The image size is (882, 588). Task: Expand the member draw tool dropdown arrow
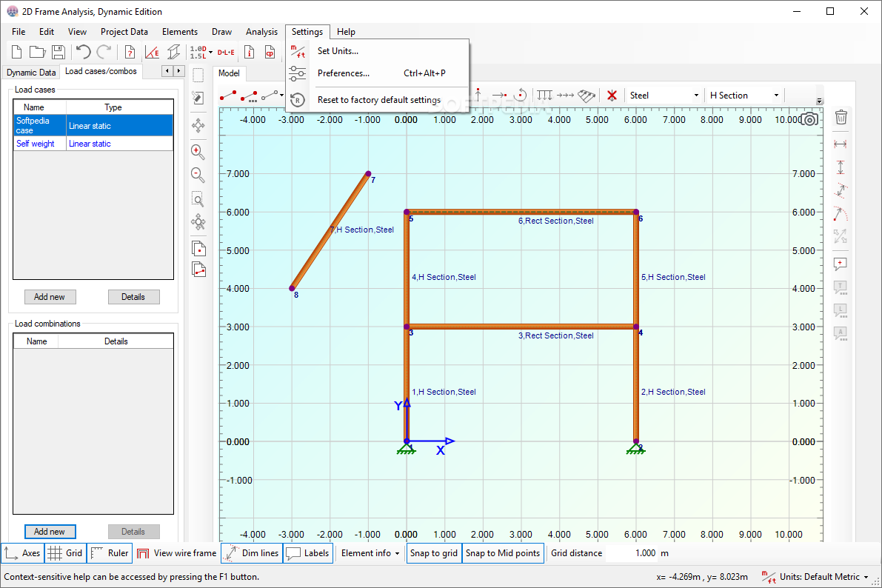coord(281,96)
